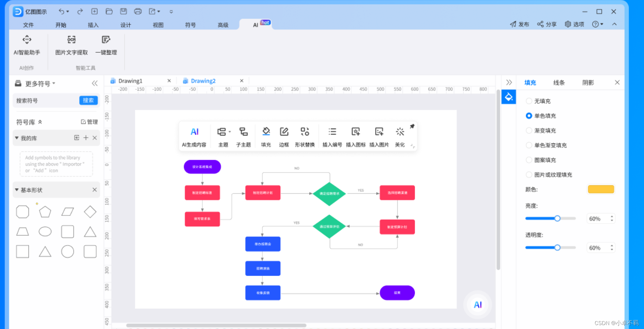This screenshot has height=329, width=644.
Task: Click 管理 library manage button
Action: click(x=89, y=122)
